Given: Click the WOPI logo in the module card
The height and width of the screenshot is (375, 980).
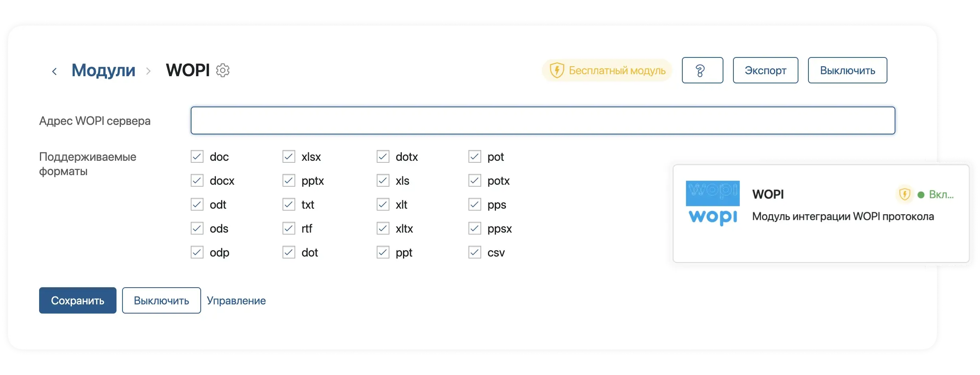Looking at the screenshot, I should pyautogui.click(x=713, y=203).
